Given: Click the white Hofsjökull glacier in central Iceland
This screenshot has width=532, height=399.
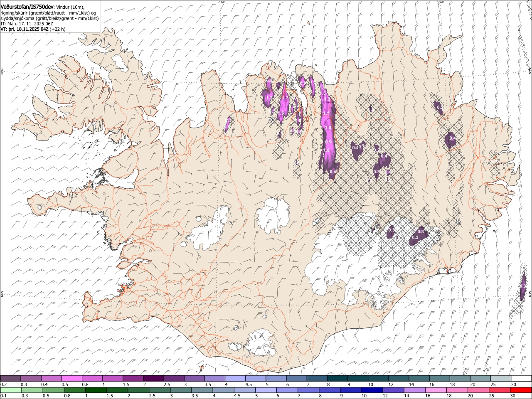Looking at the screenshot, I should [x=273, y=216].
